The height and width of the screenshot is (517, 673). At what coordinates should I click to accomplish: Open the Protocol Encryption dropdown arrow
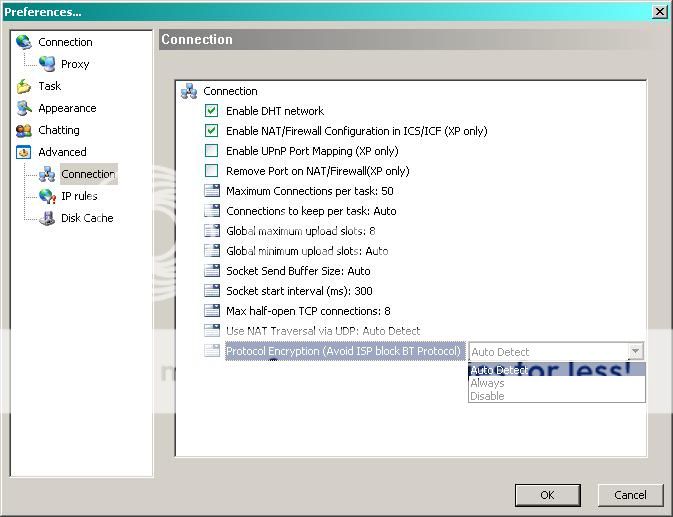click(x=634, y=351)
